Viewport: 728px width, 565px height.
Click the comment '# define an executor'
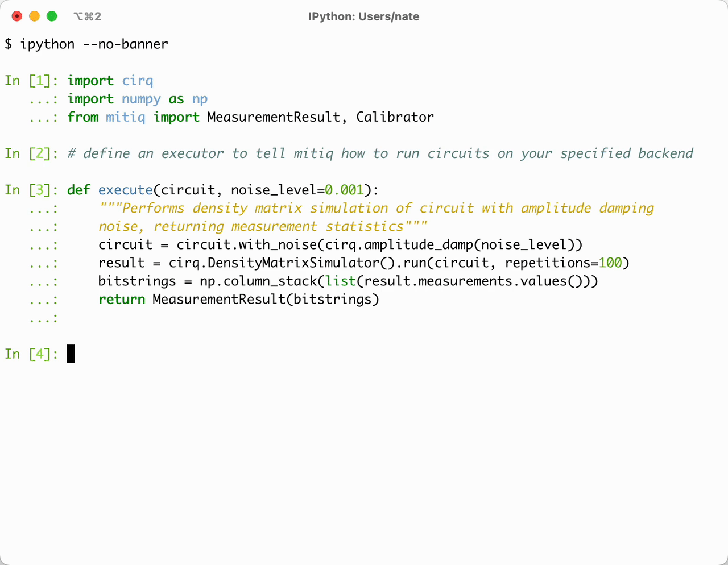(x=146, y=153)
